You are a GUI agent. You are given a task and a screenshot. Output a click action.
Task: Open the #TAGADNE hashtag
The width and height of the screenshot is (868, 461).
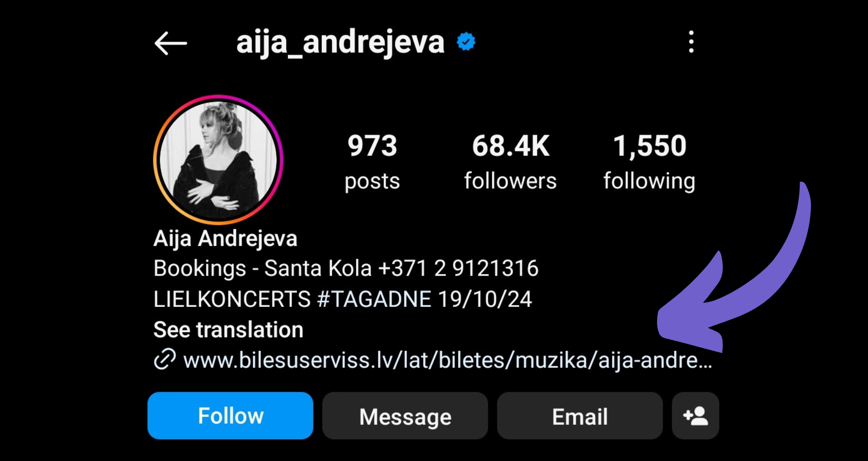(x=374, y=299)
